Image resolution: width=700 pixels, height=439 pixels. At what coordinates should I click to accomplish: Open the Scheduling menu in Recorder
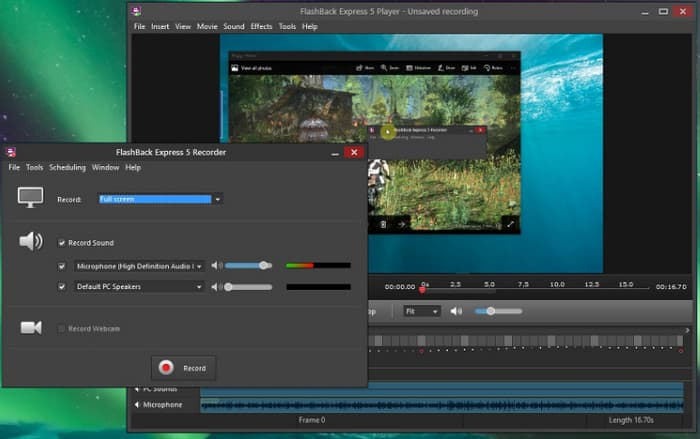[x=67, y=168]
